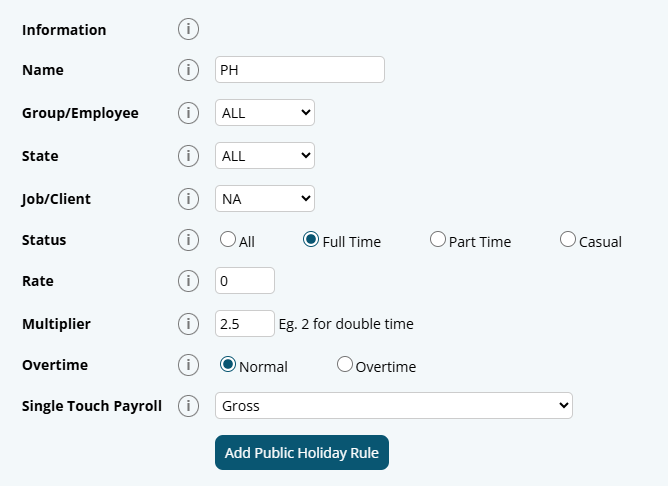Click the info icon beside Information

click(x=188, y=29)
